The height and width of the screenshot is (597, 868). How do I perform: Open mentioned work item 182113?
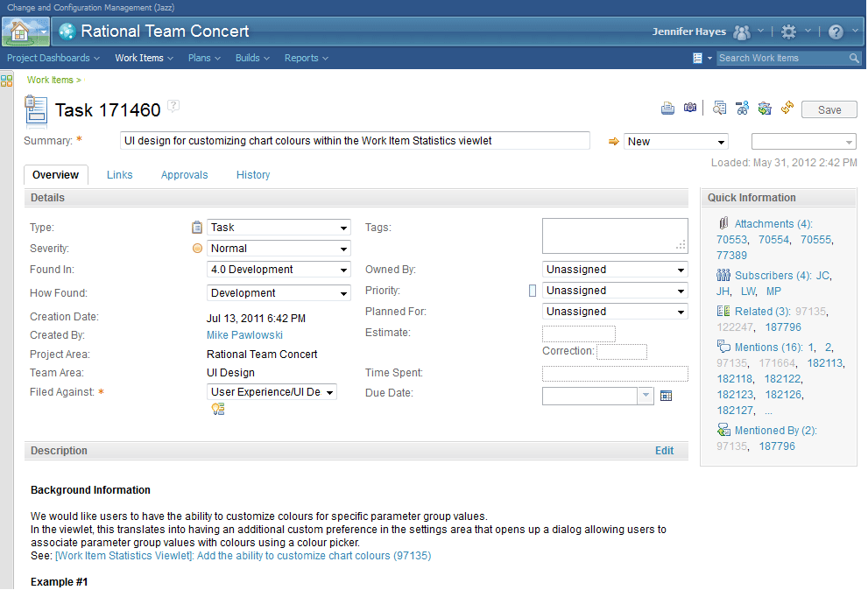pyautogui.click(x=825, y=363)
